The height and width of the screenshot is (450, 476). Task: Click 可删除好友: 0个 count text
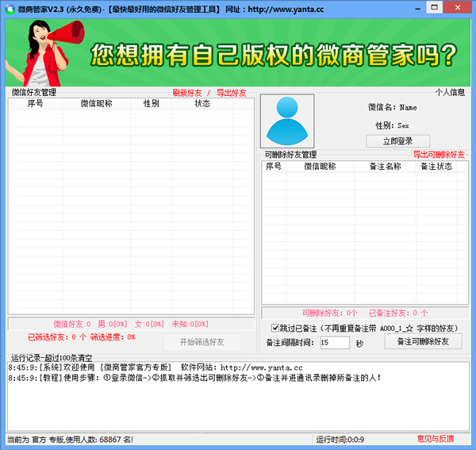tap(330, 313)
